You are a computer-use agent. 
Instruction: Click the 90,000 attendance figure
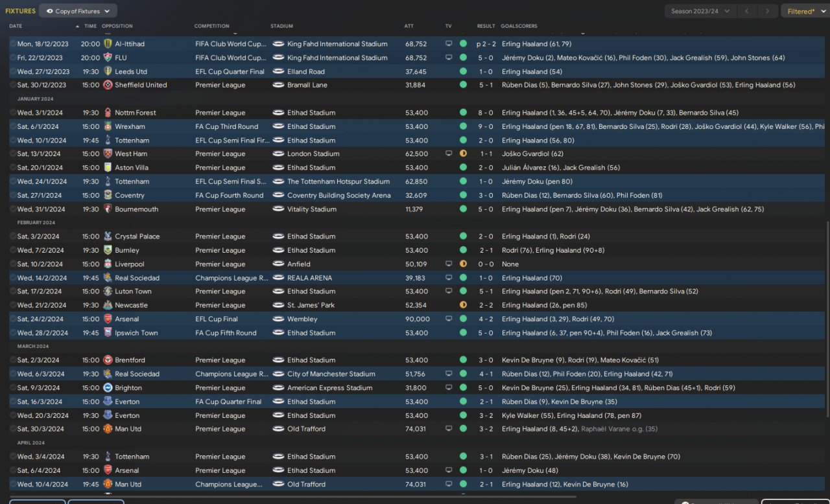point(418,319)
